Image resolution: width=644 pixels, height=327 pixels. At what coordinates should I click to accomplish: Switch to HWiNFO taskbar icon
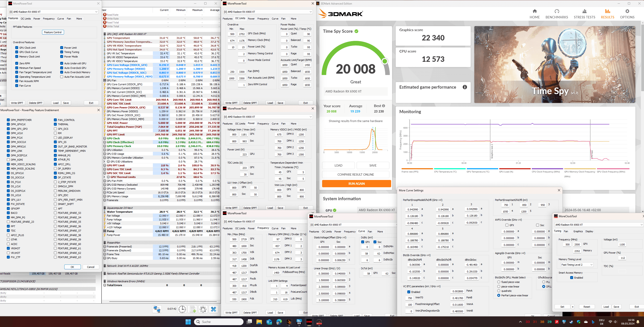tap(299, 322)
